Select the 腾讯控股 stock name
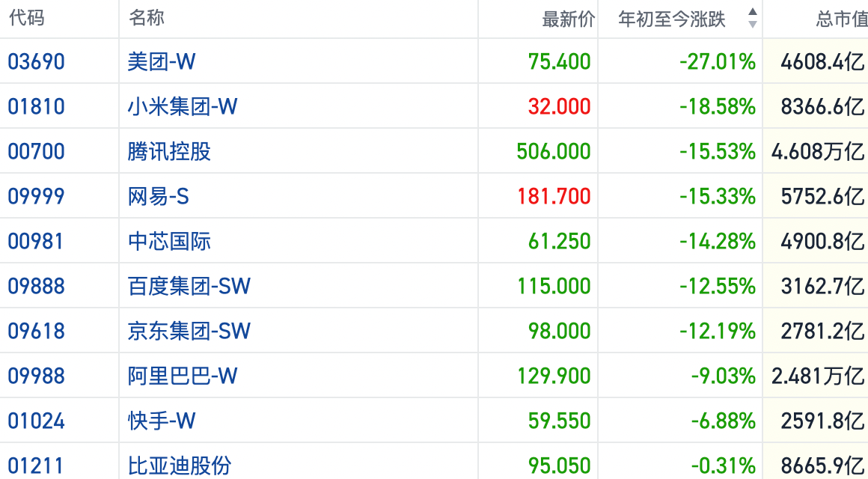 (169, 151)
